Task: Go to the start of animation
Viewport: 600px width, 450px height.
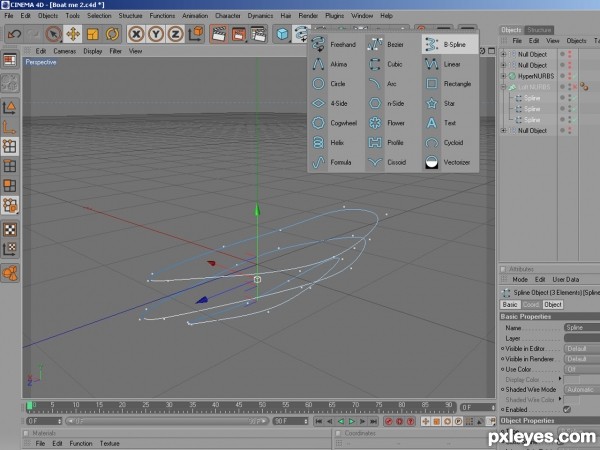Action: point(318,421)
